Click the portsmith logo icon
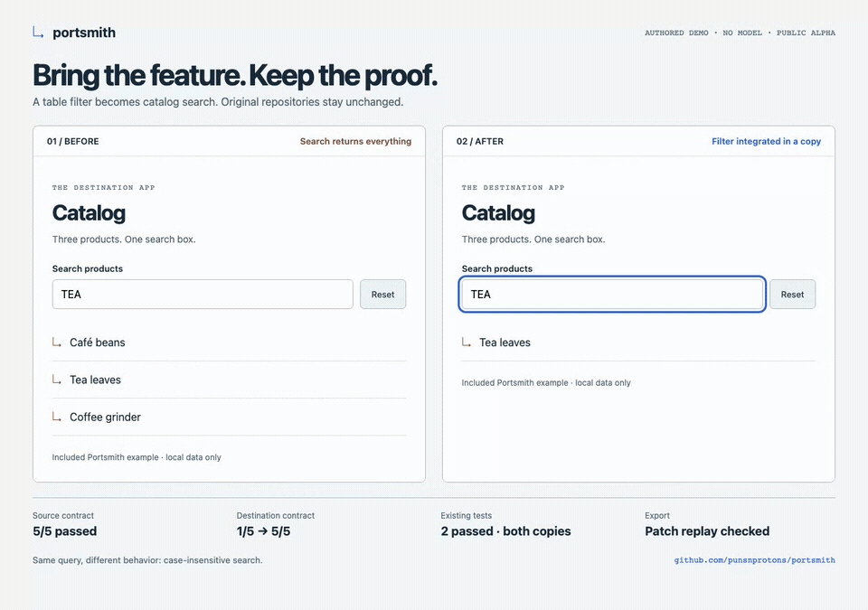This screenshot has height=610, width=868. (x=38, y=33)
